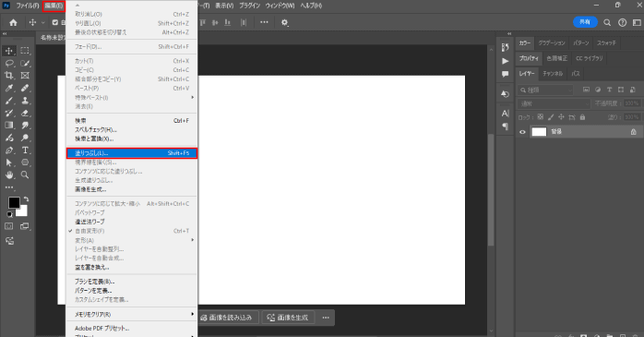The height and width of the screenshot is (337, 644).
Task: Open the Actions play icon in the dock
Action: click(x=506, y=61)
